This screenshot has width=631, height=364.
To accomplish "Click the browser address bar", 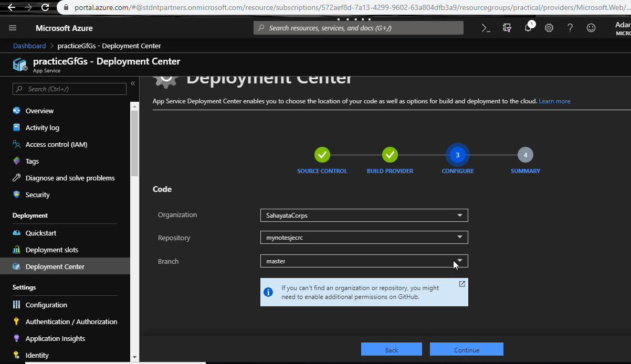I will tap(344, 7).
